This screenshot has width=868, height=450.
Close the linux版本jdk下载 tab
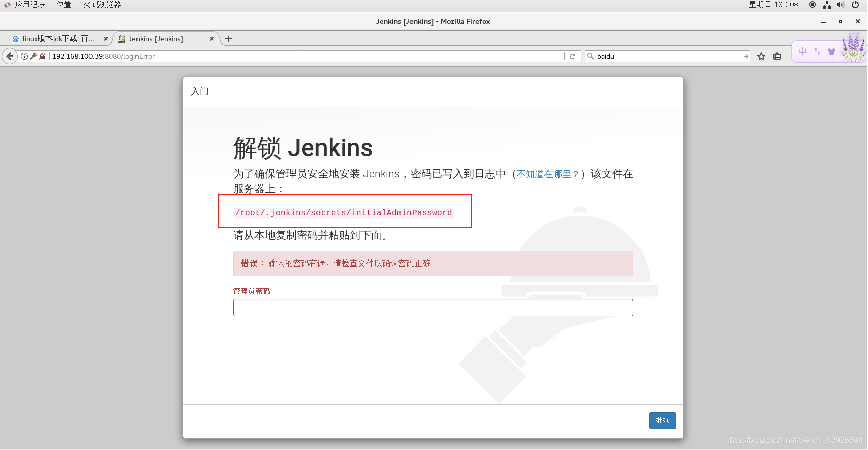[106, 39]
